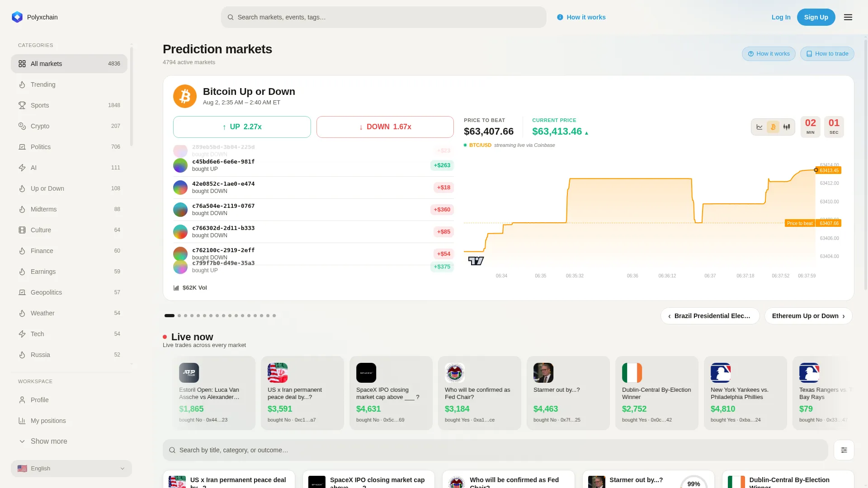Viewport: 868px width, 488px height.
Task: Click the Profile person icon
Action: coord(22,400)
